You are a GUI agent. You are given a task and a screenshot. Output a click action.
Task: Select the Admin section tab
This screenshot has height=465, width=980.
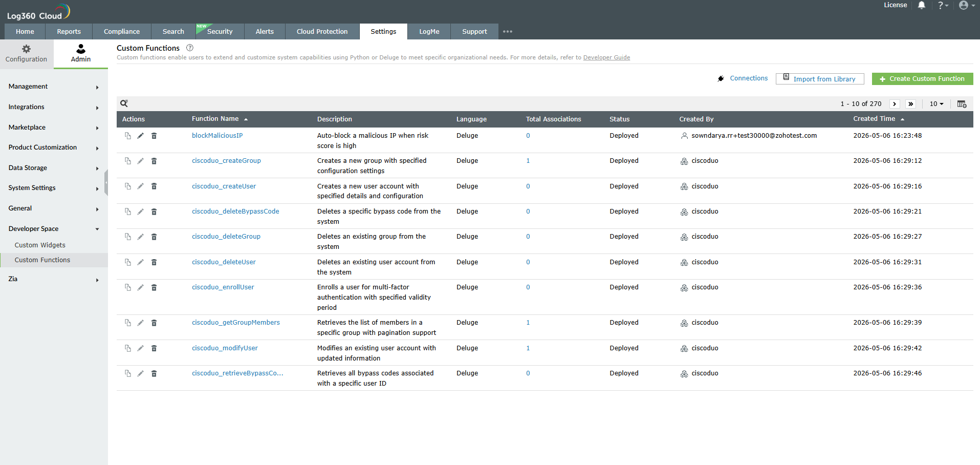pyautogui.click(x=81, y=53)
